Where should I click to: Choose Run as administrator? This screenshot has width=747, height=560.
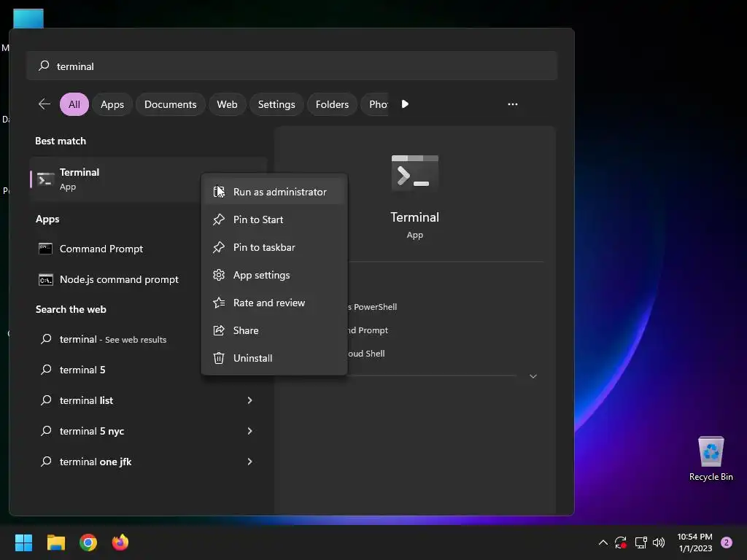(274, 192)
